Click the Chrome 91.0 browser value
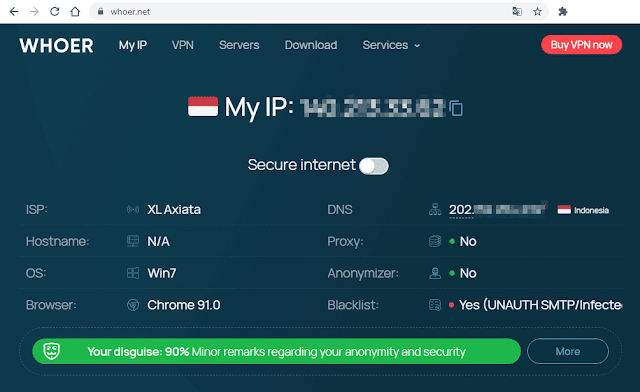 click(184, 305)
